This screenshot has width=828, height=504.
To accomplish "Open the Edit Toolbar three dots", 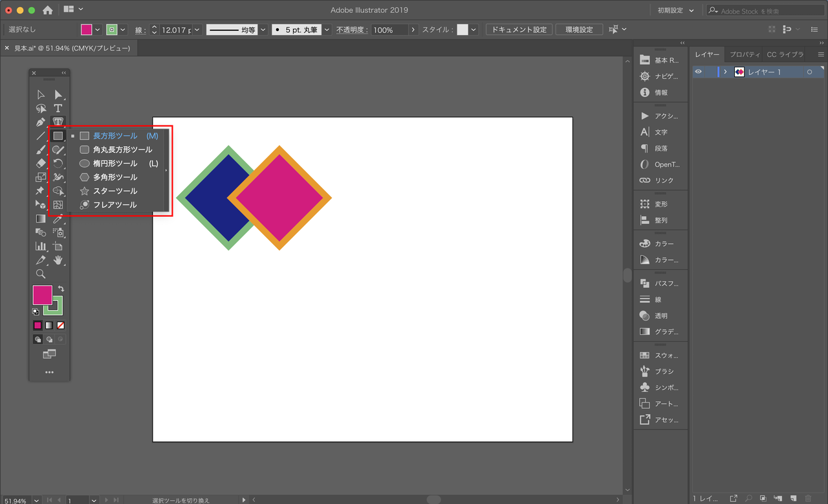I will pyautogui.click(x=49, y=372).
